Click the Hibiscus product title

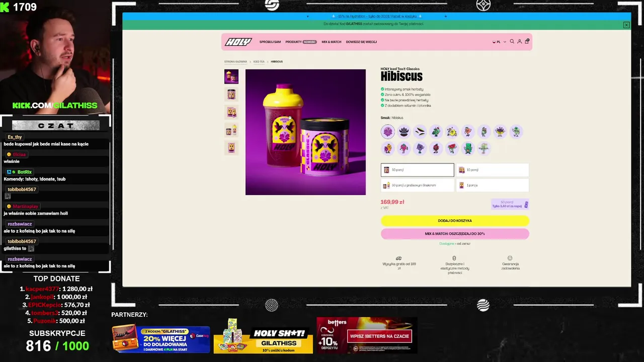(401, 76)
